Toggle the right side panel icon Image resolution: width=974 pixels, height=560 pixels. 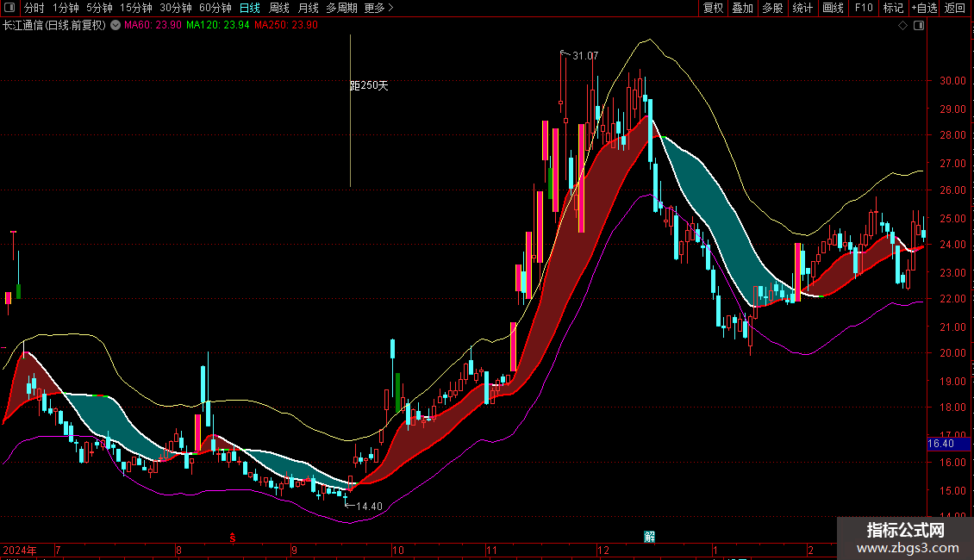pyautogui.click(x=919, y=26)
